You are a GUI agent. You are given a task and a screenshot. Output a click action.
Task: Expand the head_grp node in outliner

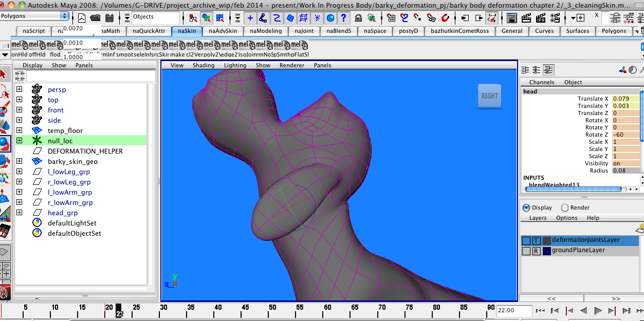point(20,213)
